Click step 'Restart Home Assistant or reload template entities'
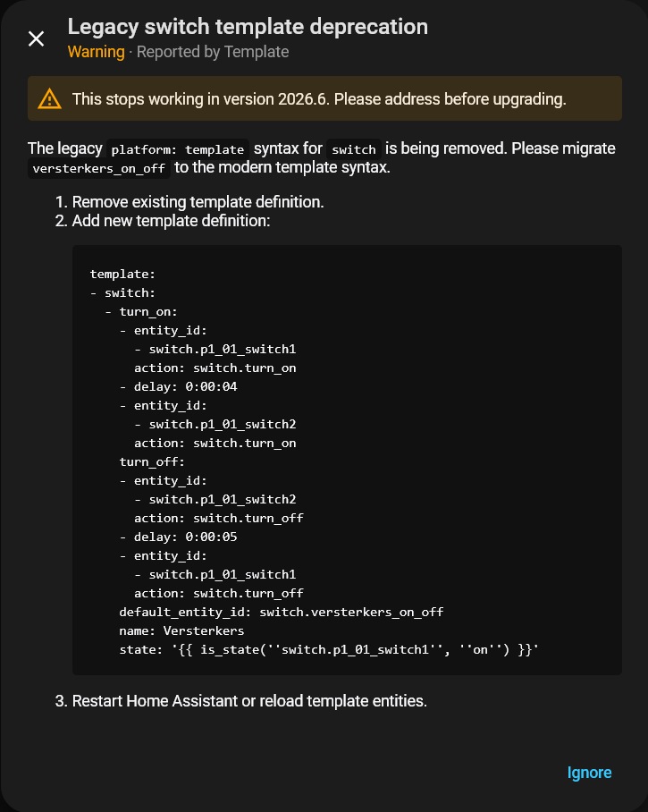 pos(249,701)
